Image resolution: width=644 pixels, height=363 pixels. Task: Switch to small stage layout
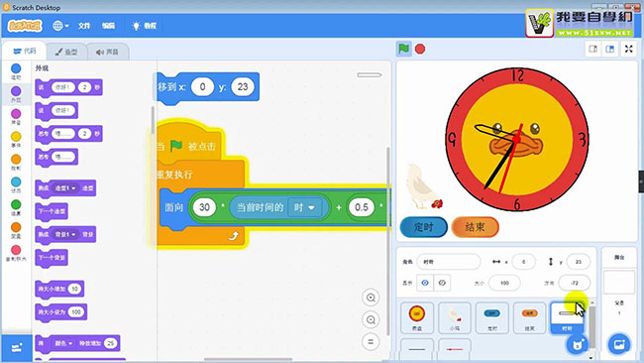click(593, 49)
